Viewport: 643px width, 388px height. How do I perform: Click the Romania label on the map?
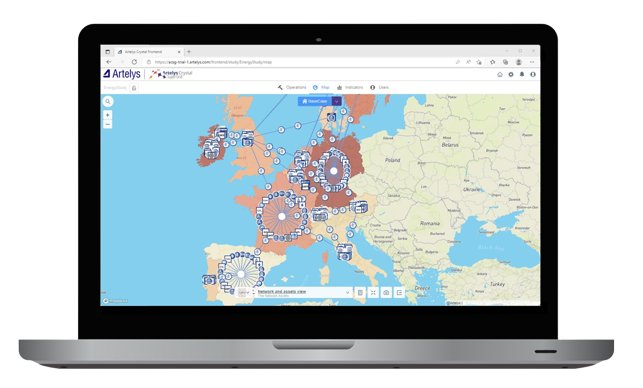pos(430,224)
